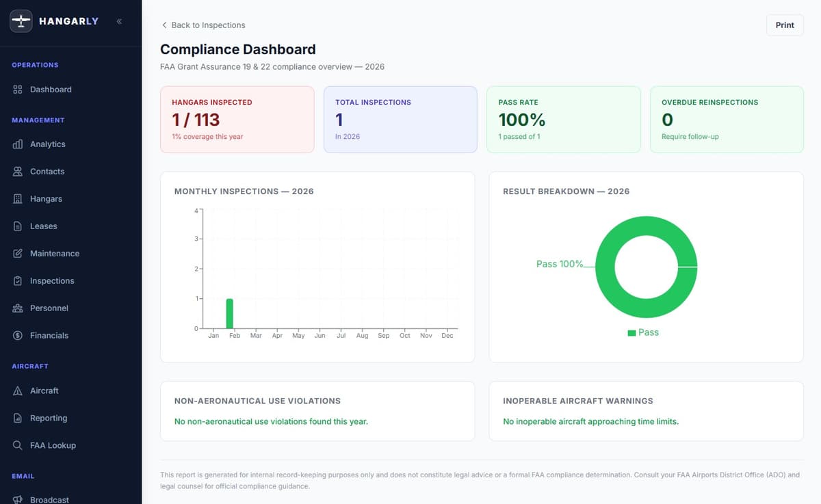Click the Leases document icon
Viewport: 821px width, 504px height.
pyautogui.click(x=18, y=226)
